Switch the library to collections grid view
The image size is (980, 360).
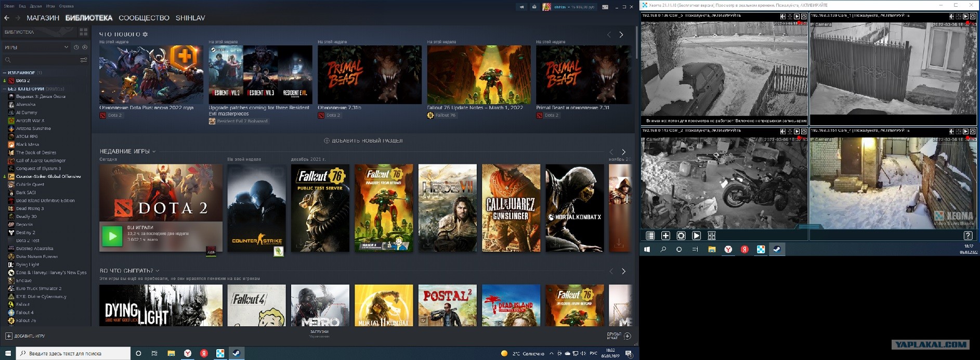coord(83,32)
